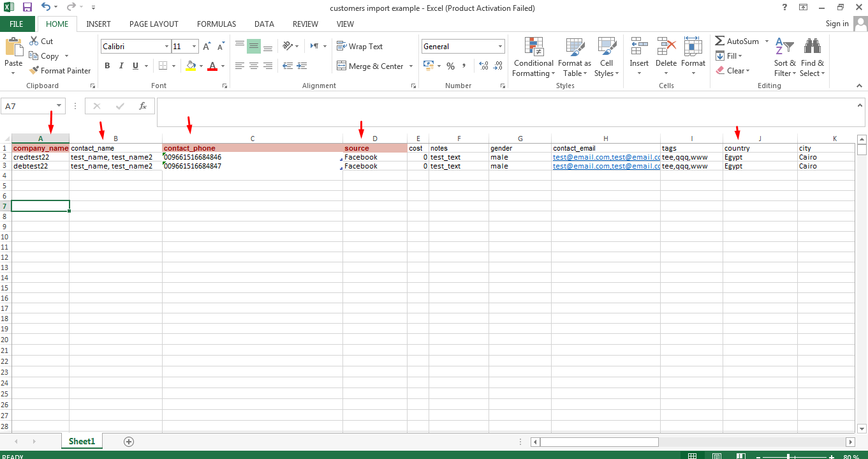Viewport: 868px width, 459px height.
Task: Apply fill color with the paint bucket
Action: coord(190,66)
